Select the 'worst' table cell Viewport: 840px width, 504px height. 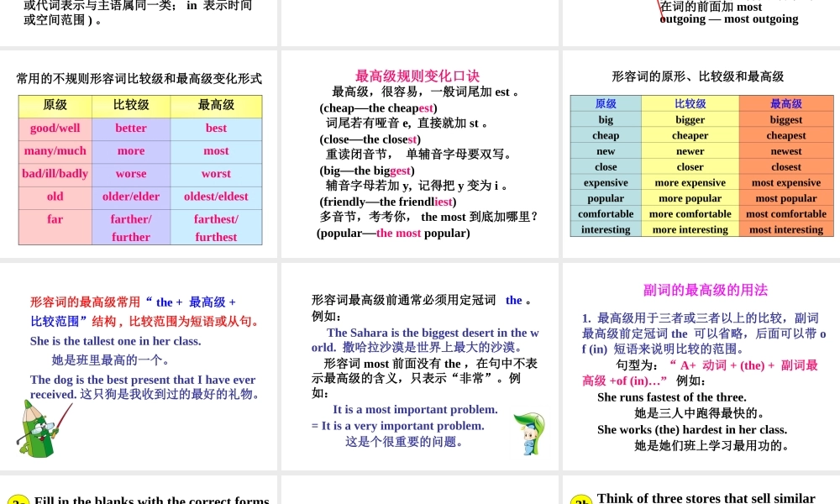[217, 176]
